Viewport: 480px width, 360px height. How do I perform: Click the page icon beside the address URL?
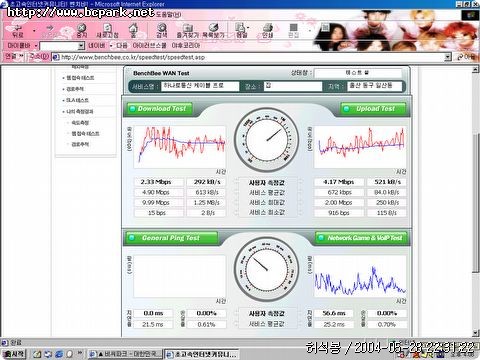click(56, 57)
